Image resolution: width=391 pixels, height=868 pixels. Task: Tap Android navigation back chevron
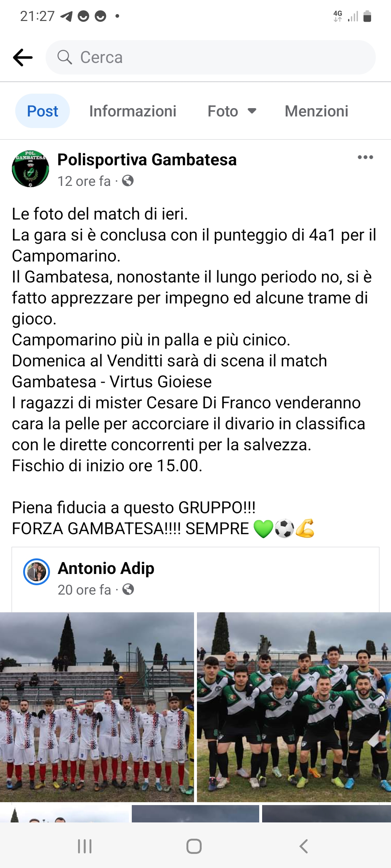pos(303,846)
